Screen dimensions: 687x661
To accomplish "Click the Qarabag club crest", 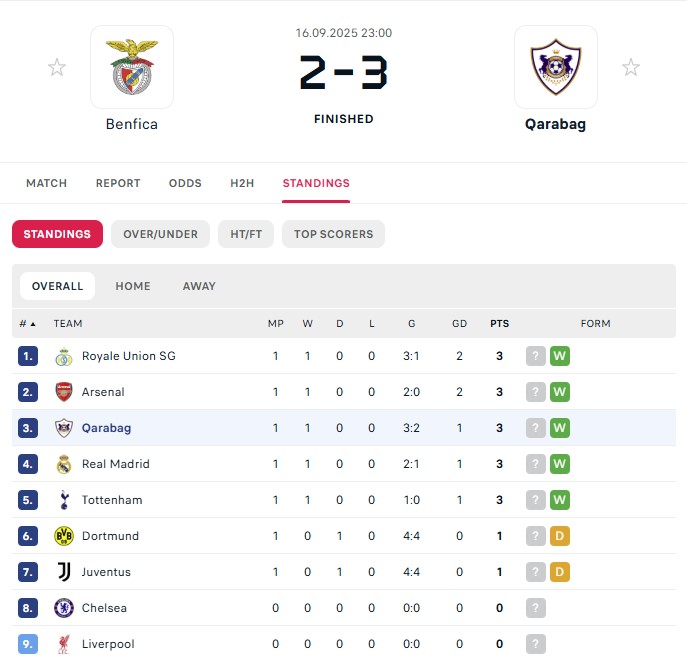I will pyautogui.click(x=556, y=67).
